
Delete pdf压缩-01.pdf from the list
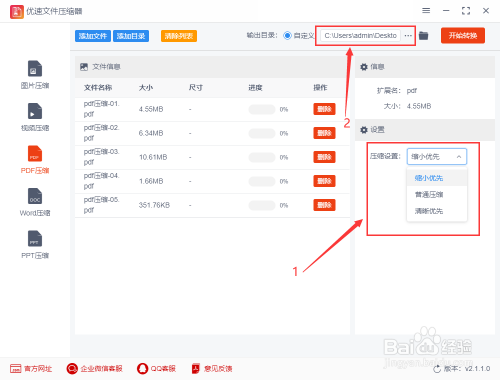pos(324,109)
